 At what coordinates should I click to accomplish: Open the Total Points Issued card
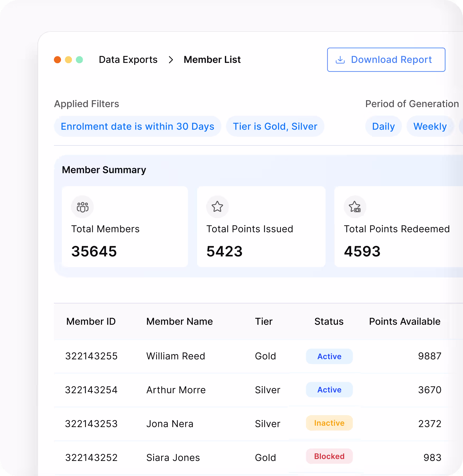click(261, 227)
